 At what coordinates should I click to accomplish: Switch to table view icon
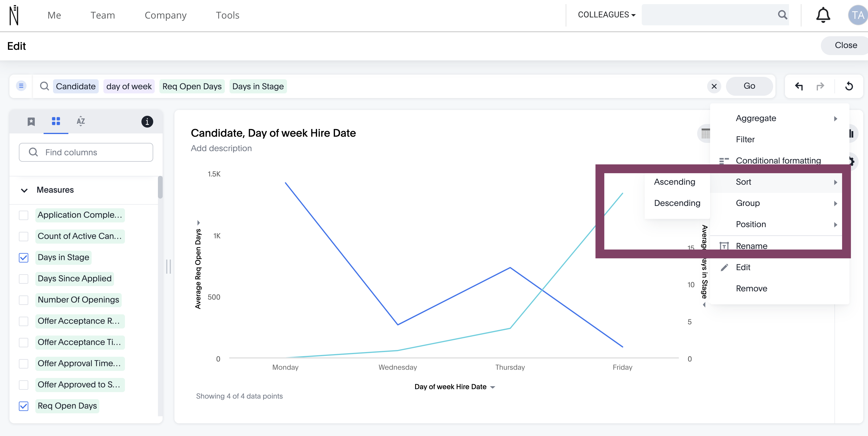tap(705, 134)
